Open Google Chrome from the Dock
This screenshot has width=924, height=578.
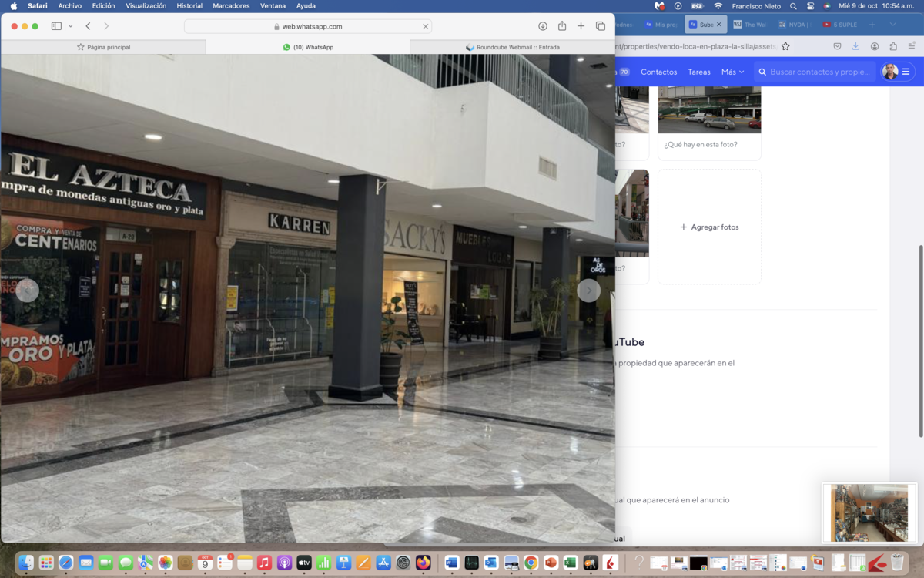point(531,563)
